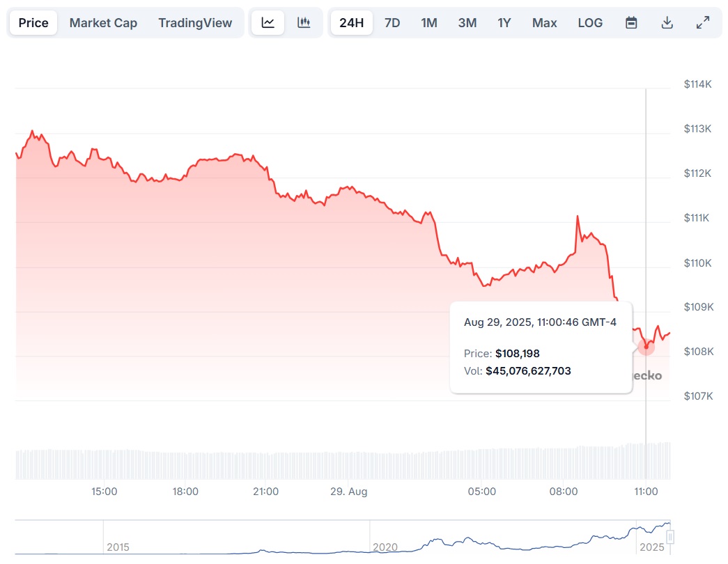Select the 3M time range
728x564 pixels.
point(467,23)
